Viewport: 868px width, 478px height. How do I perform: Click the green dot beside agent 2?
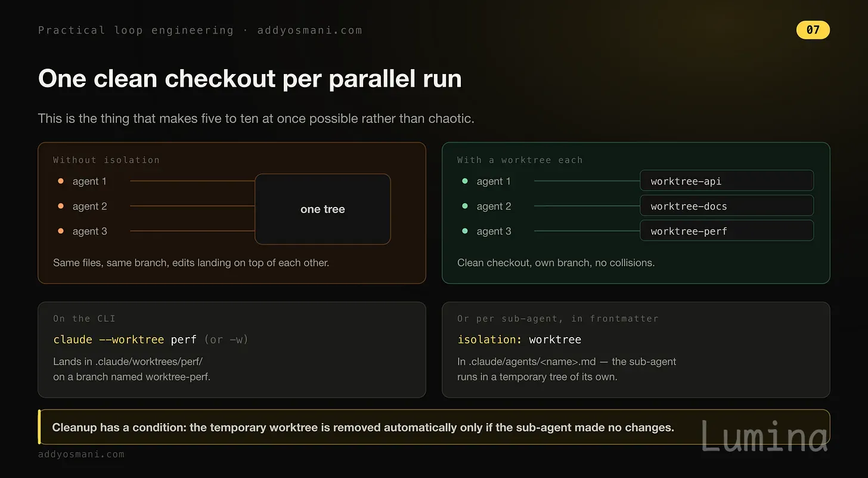[x=465, y=206]
